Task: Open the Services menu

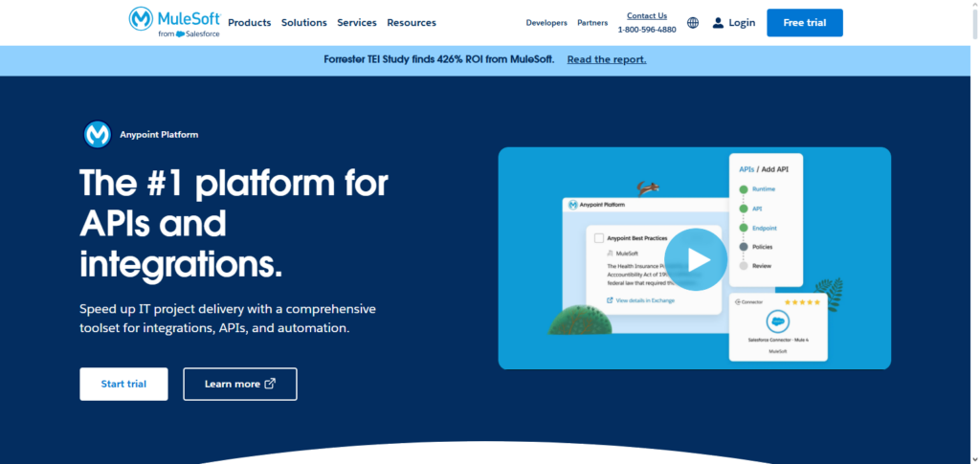Action: [357, 22]
